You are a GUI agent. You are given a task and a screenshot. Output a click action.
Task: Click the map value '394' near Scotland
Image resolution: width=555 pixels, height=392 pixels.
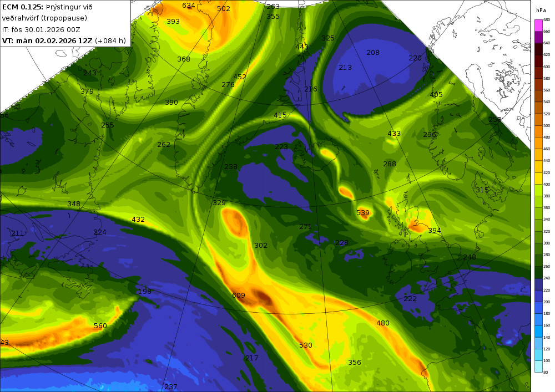pyautogui.click(x=435, y=231)
